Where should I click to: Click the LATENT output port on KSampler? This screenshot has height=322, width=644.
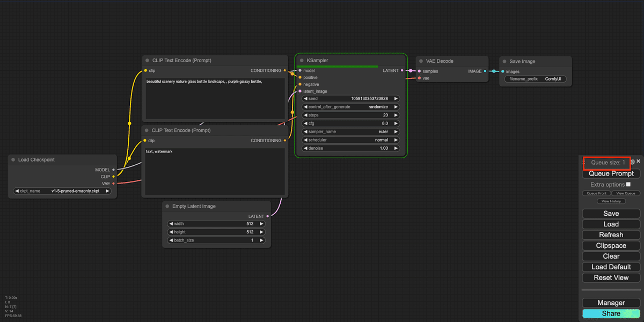(402, 70)
